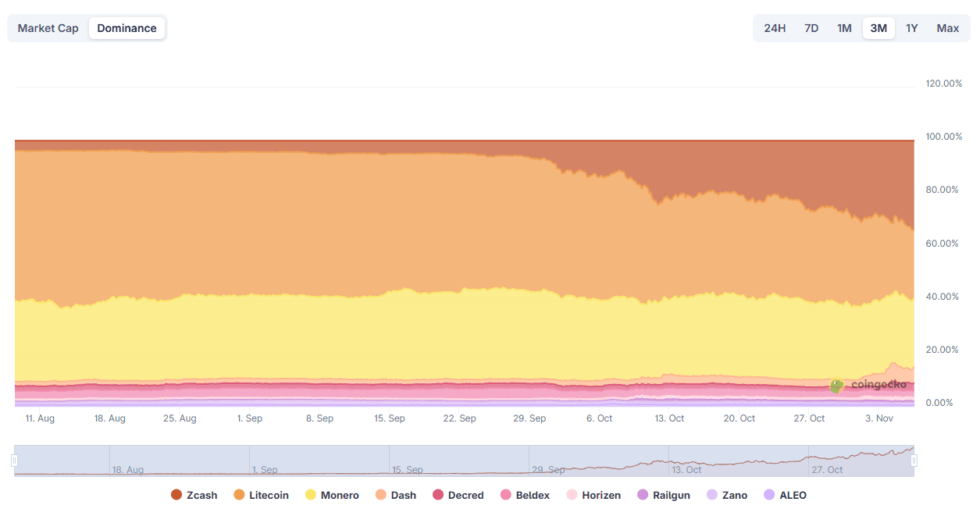Toggle Horizen legend entry
This screenshot has height=523, width=980.
pos(593,495)
